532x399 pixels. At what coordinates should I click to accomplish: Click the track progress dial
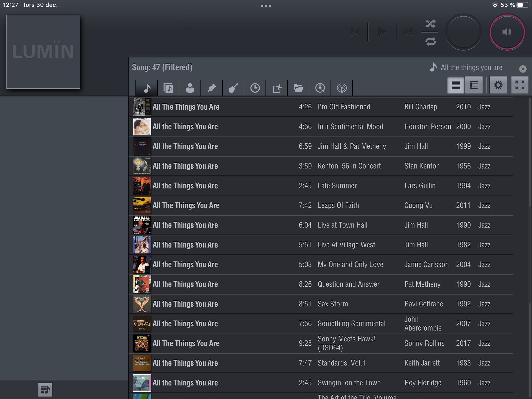click(463, 32)
